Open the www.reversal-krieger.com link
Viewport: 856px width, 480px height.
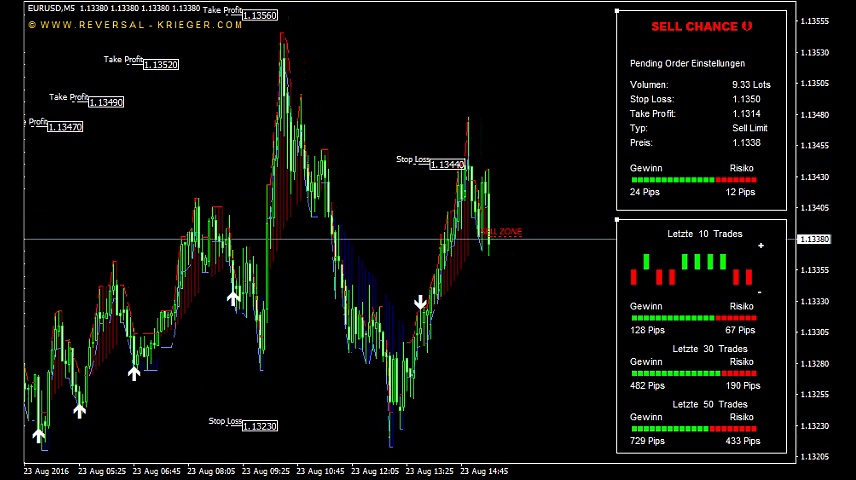point(135,25)
